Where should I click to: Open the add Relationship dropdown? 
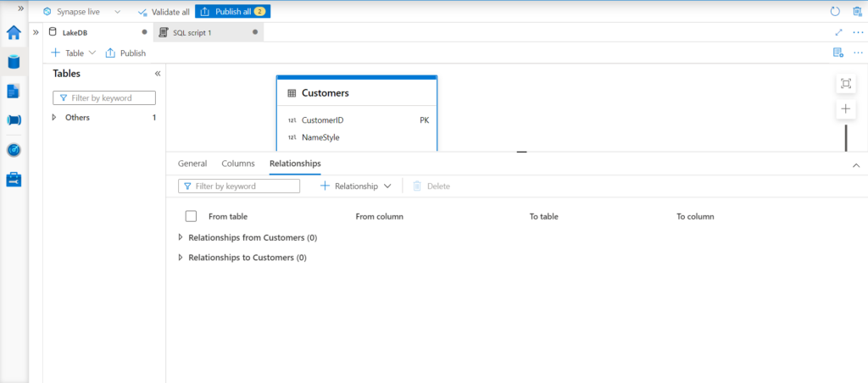tap(356, 186)
